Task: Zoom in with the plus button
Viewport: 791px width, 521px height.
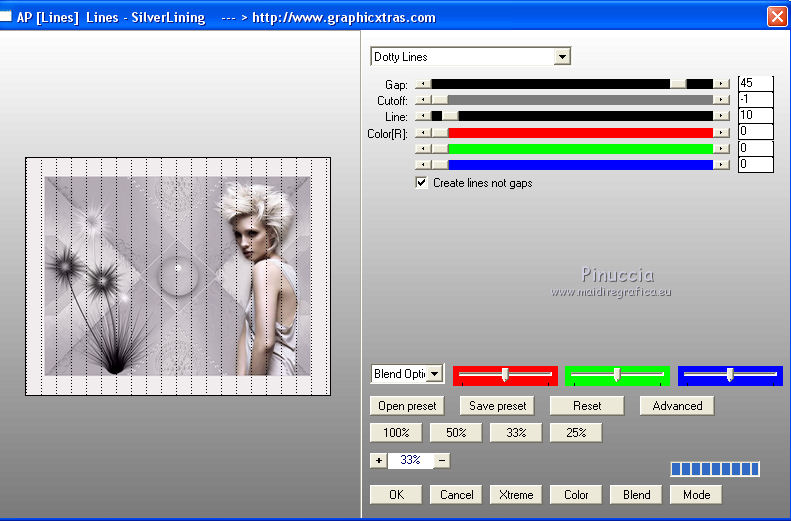Action: (x=378, y=460)
